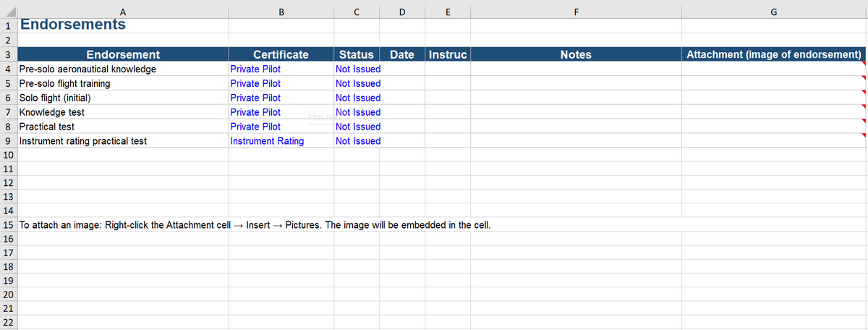
Task: Select row 3 header
Action: 9,54
